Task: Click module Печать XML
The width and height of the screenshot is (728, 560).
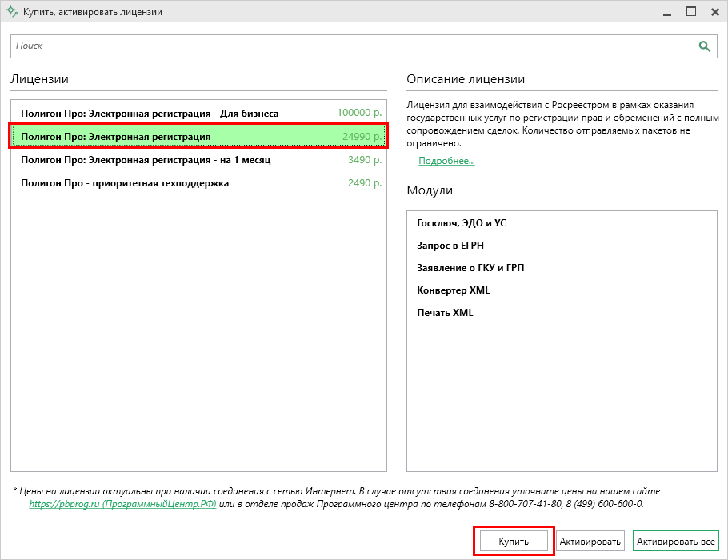Action: [445, 313]
